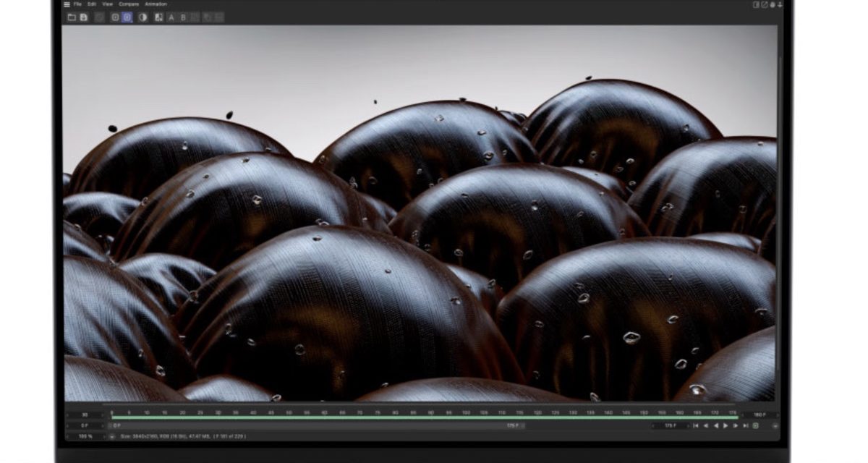The image size is (868, 463).
Task: Open the Compare menu
Action: click(x=129, y=4)
